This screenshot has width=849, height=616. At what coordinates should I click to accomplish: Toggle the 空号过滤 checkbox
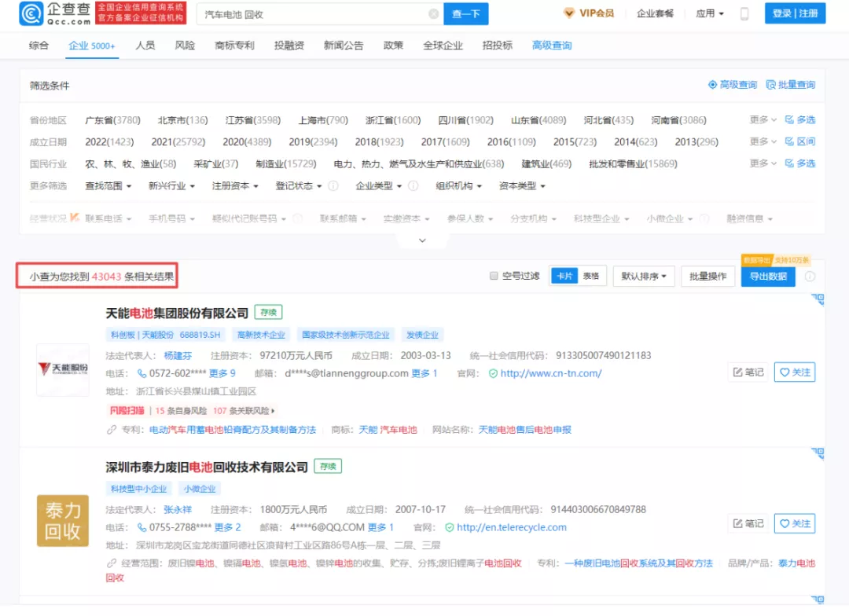tap(494, 276)
